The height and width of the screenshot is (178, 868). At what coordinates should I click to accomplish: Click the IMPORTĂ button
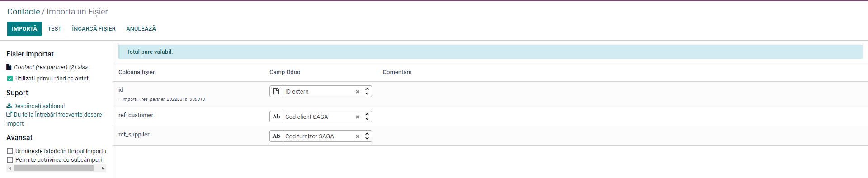pos(24,28)
